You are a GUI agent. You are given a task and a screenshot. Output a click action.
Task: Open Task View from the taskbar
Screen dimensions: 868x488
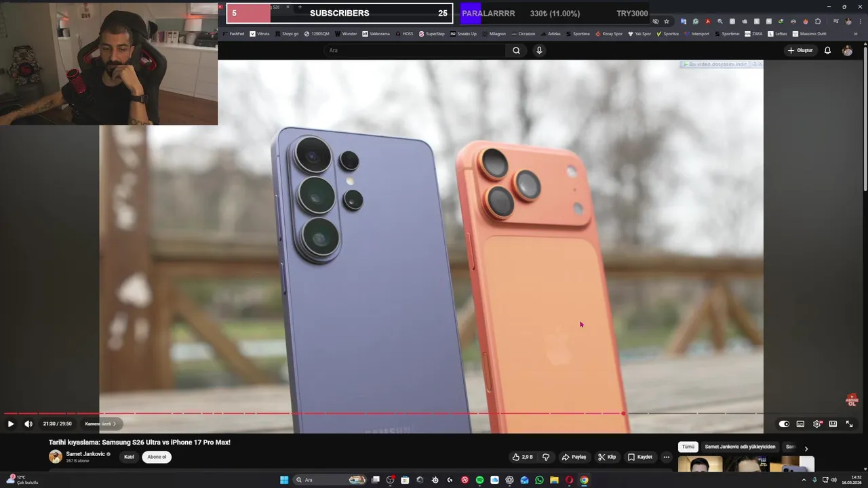[375, 480]
